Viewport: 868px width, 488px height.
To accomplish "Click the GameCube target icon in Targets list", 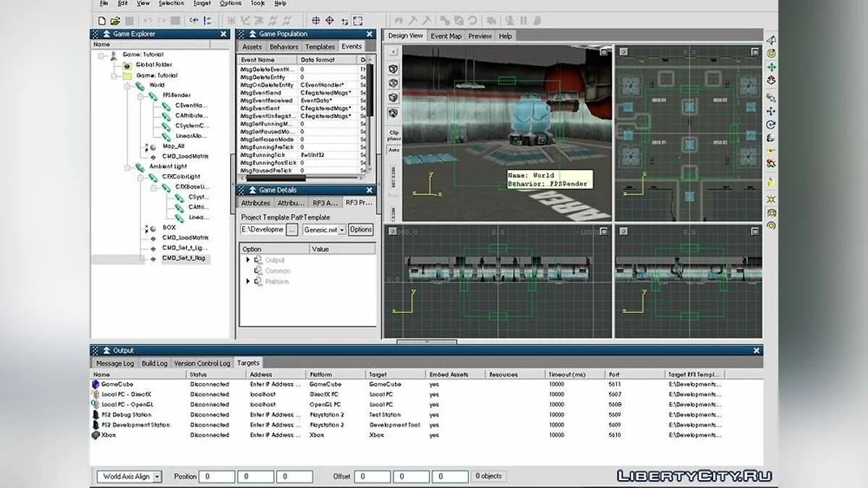I will point(95,385).
